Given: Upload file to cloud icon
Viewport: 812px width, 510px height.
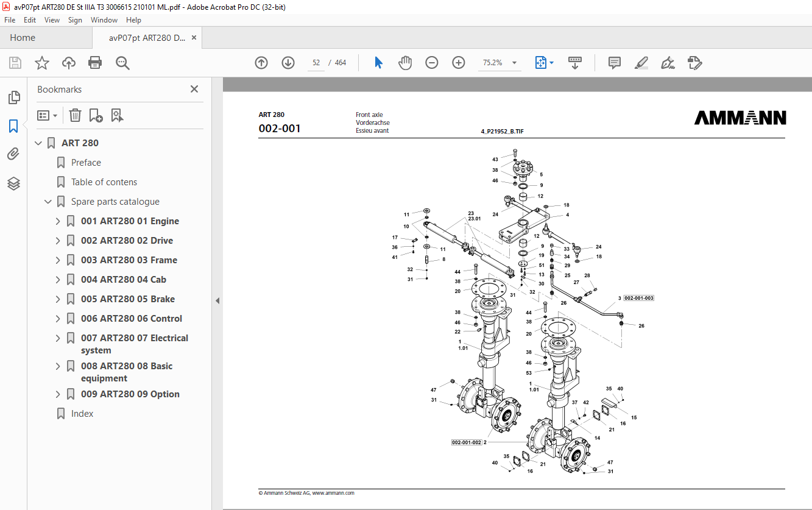Looking at the screenshot, I should pyautogui.click(x=69, y=63).
